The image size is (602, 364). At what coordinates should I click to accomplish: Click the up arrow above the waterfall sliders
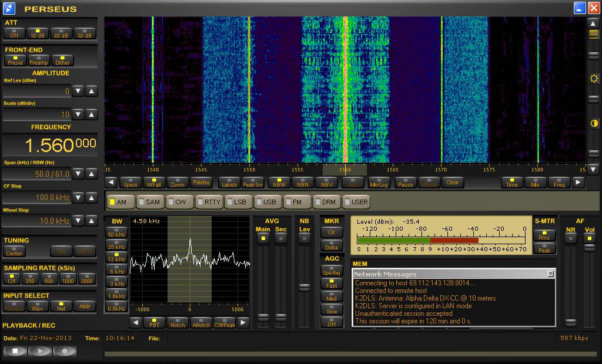tap(593, 23)
